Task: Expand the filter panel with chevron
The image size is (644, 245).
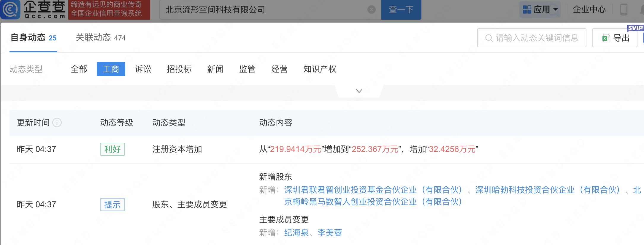Action: (x=359, y=91)
